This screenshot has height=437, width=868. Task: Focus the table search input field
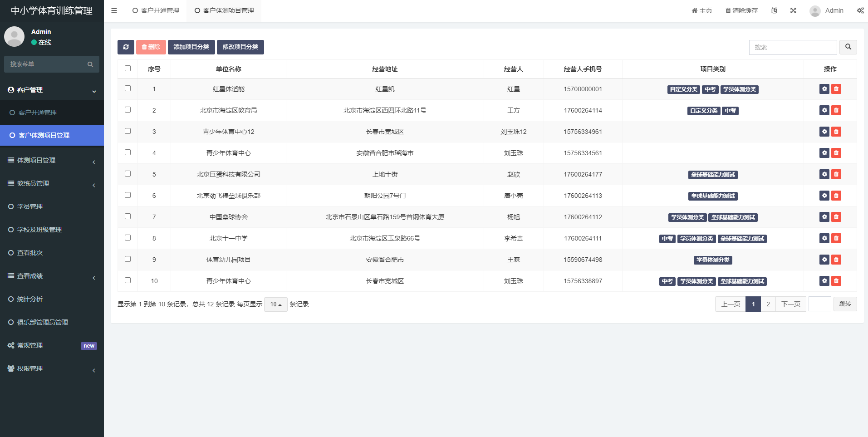point(792,47)
